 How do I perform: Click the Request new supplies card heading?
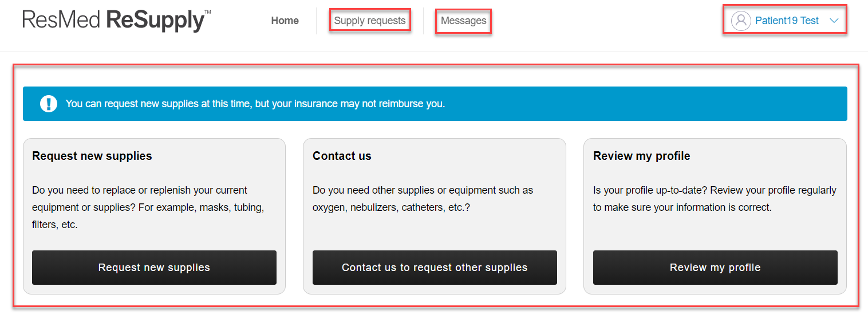pyautogui.click(x=92, y=156)
